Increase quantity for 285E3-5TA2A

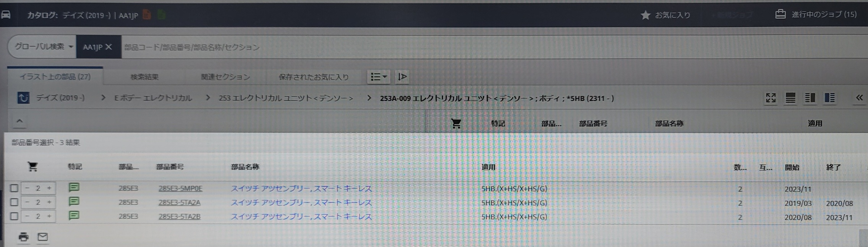point(49,202)
